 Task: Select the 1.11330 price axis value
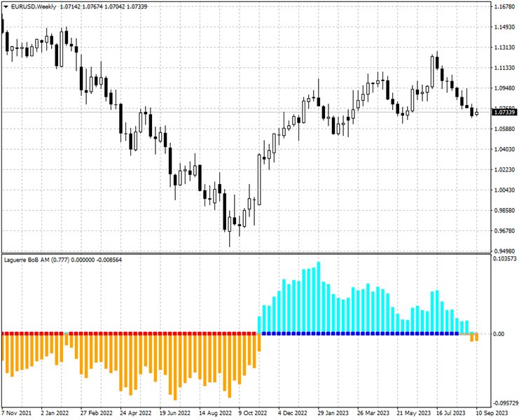pyautogui.click(x=505, y=68)
